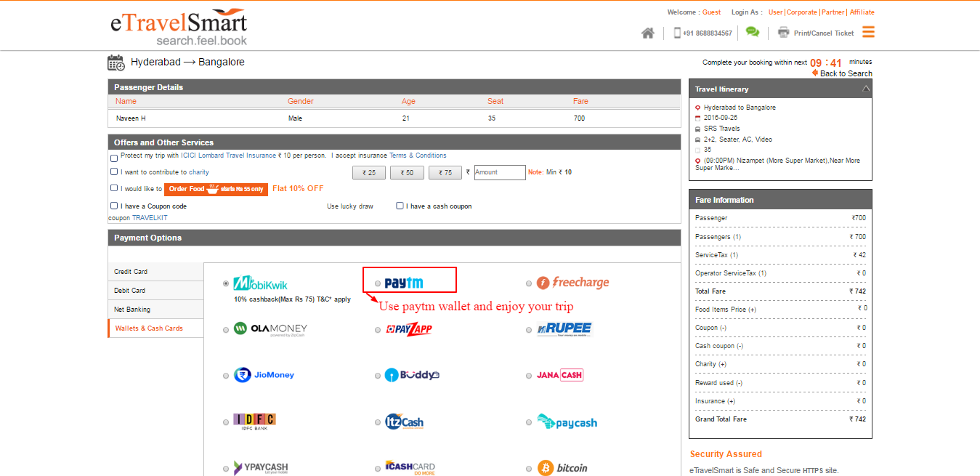The image size is (980, 476).
Task: Click the eTravelSmart logo
Action: click(179, 28)
